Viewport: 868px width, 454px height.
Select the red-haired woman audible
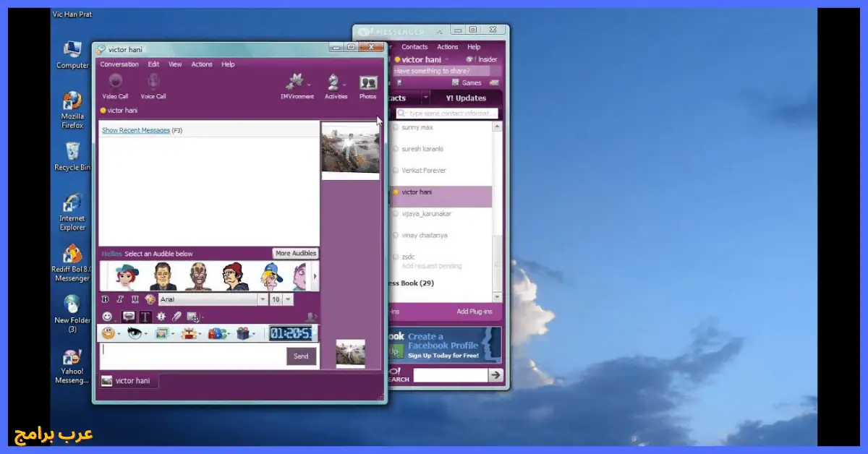127,276
